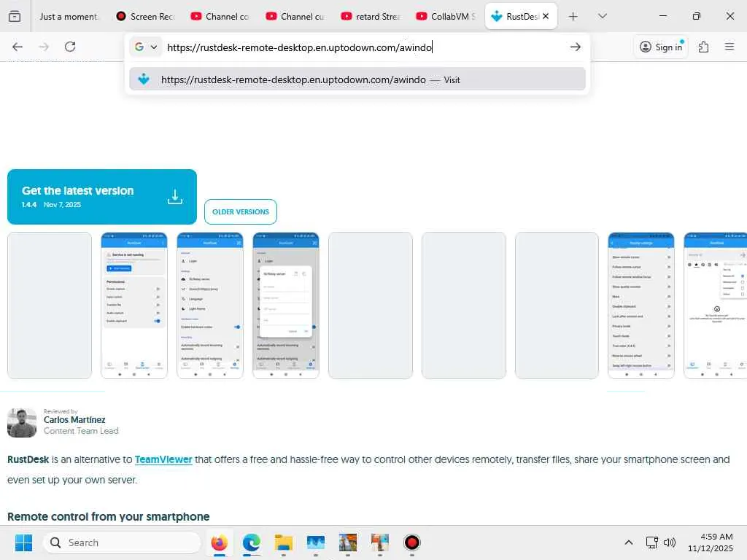Click Get the latest version button

point(102,197)
